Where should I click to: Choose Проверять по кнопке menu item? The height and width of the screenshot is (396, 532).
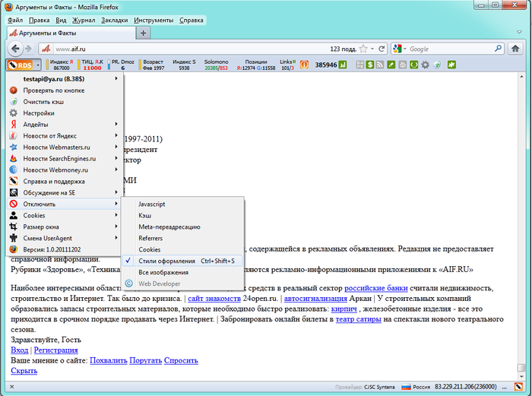tap(65, 90)
